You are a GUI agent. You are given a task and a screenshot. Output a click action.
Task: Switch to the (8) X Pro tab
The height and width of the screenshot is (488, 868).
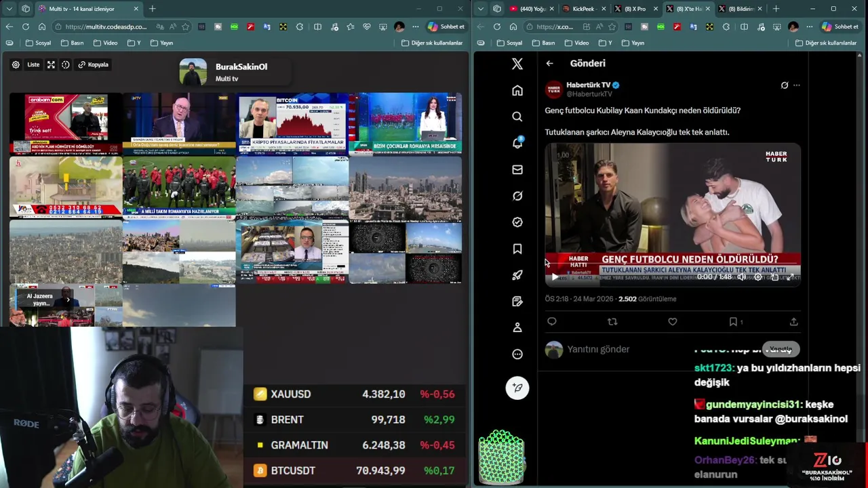(x=636, y=9)
